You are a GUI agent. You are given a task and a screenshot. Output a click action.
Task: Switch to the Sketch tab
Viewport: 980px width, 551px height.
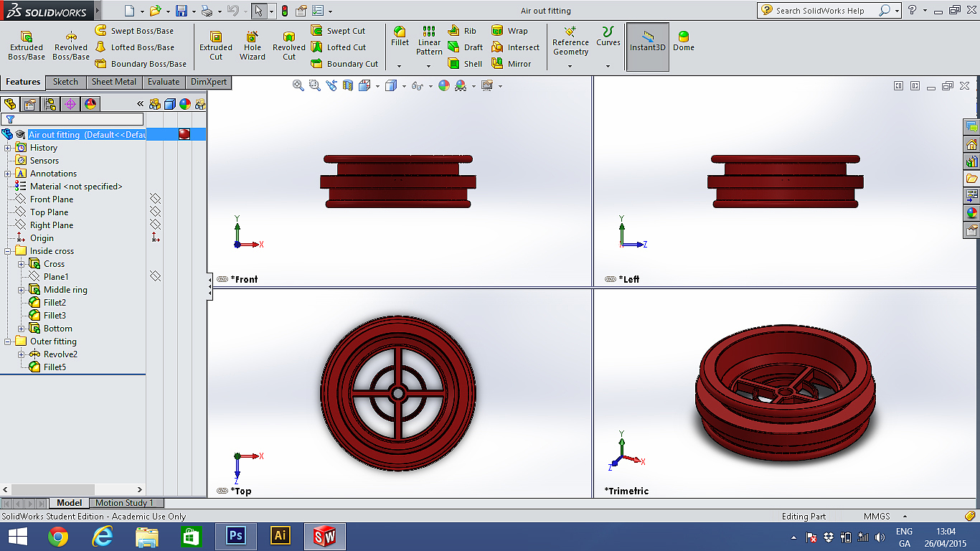click(65, 82)
